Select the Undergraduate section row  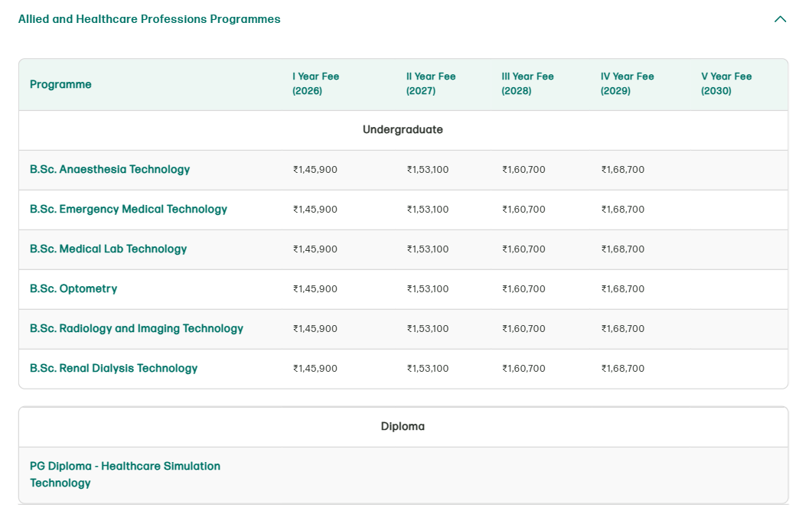coord(403,129)
